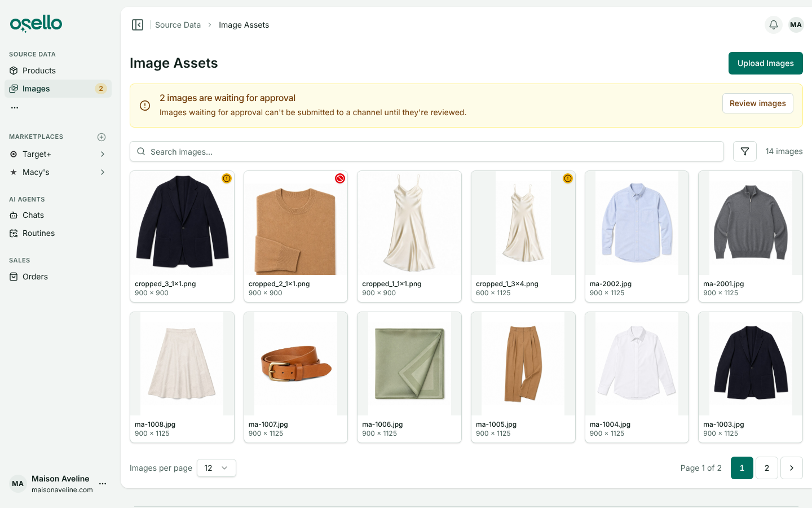Click the Review images button
This screenshot has width=812, height=508.
[758, 103]
